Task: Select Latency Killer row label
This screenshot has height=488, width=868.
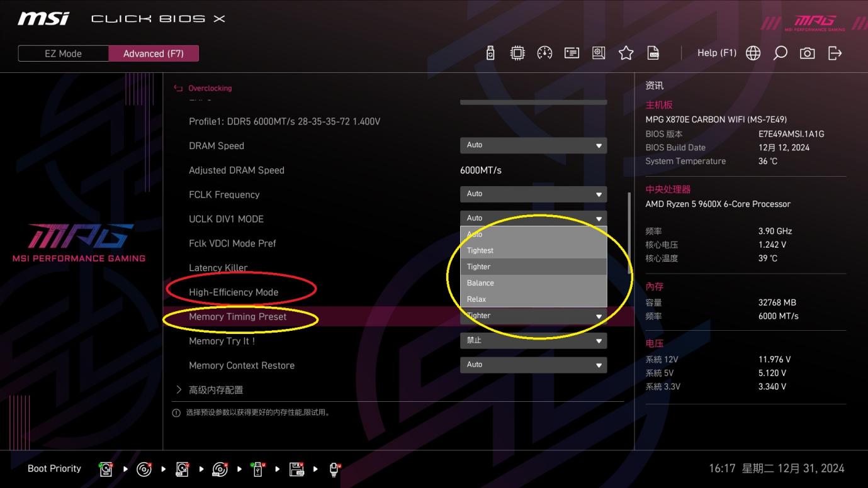Action: coord(218,268)
